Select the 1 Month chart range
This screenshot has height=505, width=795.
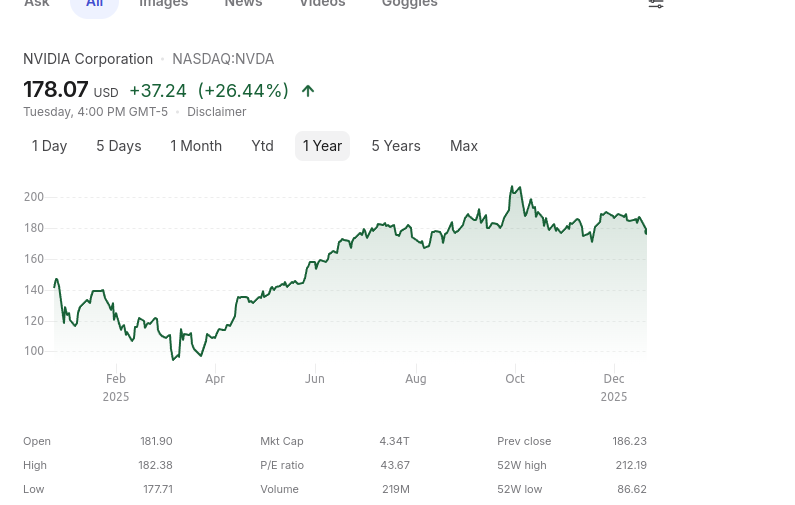click(x=196, y=146)
